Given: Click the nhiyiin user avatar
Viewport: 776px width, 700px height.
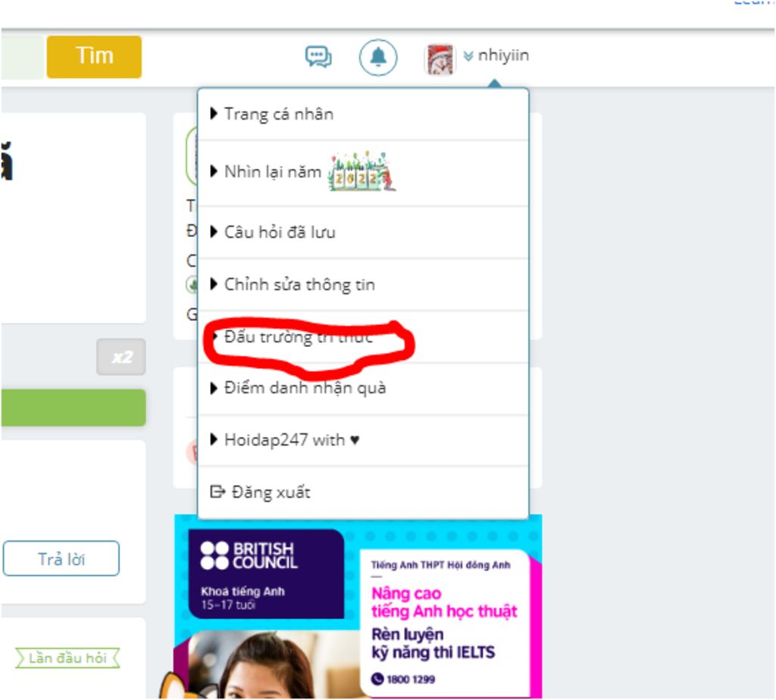Looking at the screenshot, I should tap(439, 59).
